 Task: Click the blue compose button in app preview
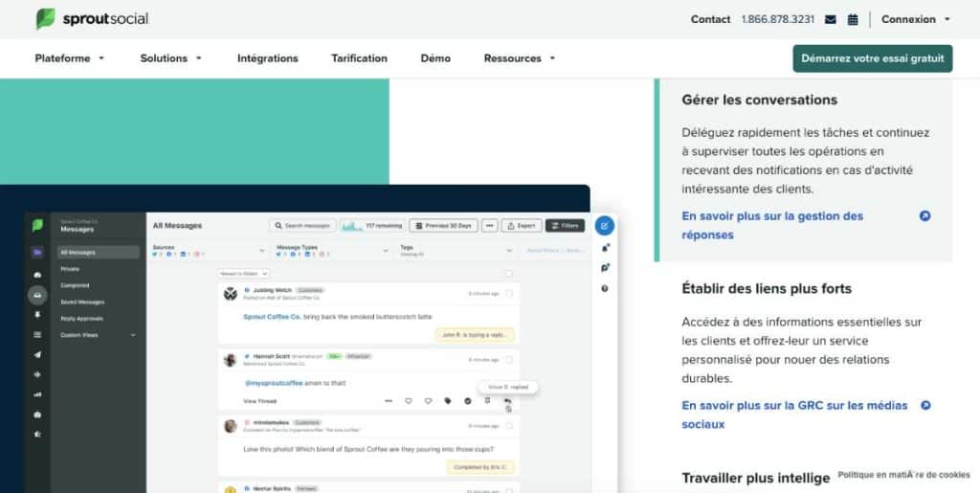click(x=604, y=226)
